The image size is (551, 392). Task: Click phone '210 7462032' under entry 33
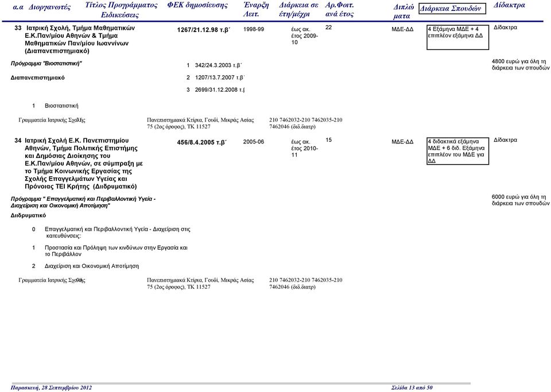coord(305,123)
